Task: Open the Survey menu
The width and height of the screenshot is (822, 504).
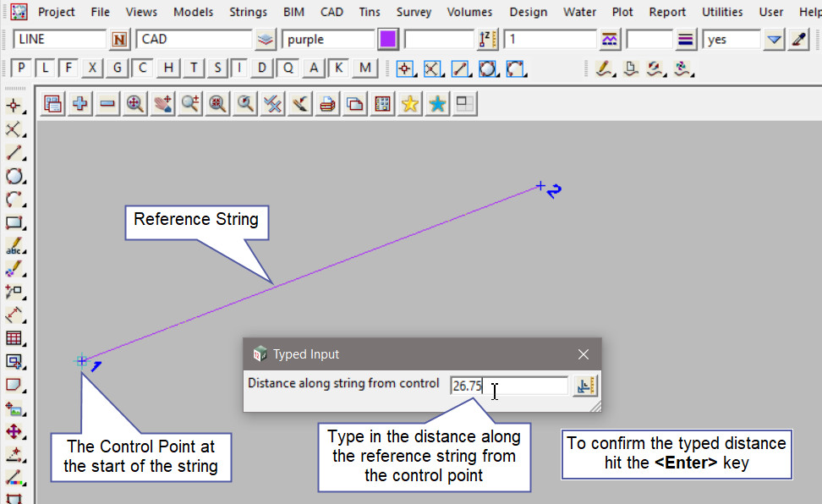Action: pyautogui.click(x=414, y=12)
